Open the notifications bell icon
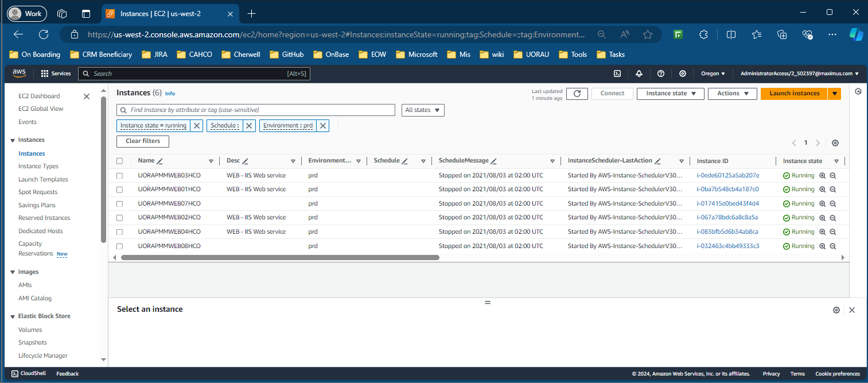The height and width of the screenshot is (383, 868). pos(639,73)
